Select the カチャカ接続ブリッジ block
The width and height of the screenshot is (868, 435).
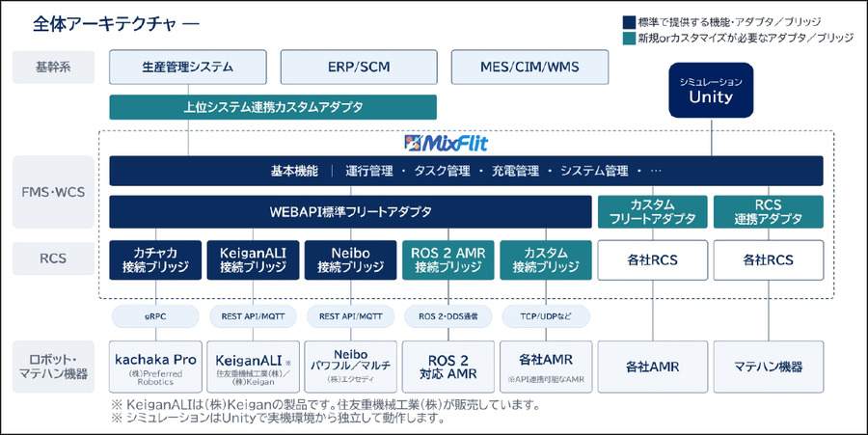pyautogui.click(x=155, y=260)
